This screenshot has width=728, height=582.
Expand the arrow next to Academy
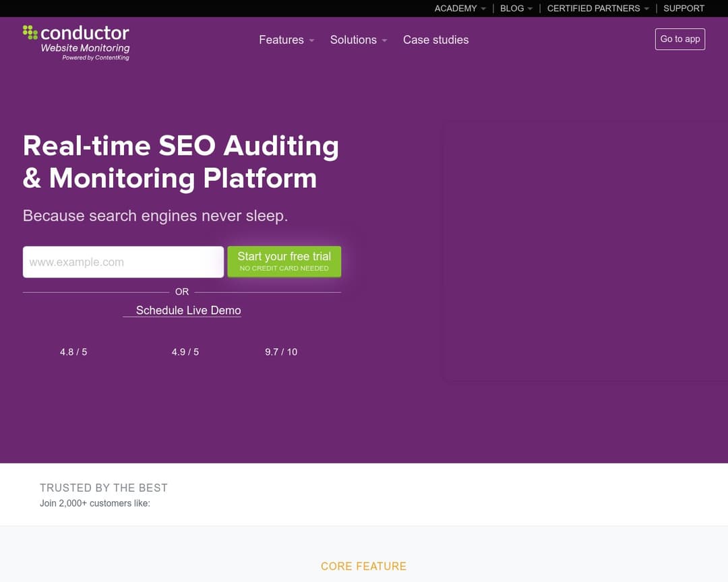[x=483, y=9]
